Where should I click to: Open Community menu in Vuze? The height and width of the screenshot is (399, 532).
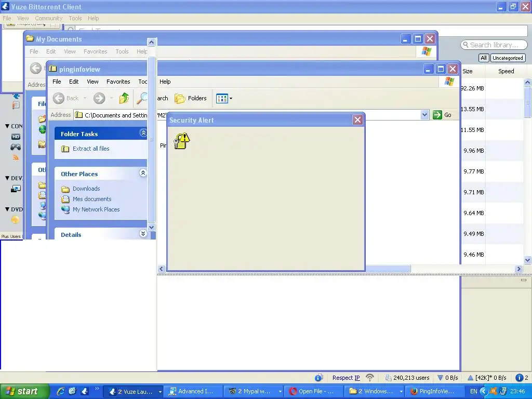pos(48,18)
